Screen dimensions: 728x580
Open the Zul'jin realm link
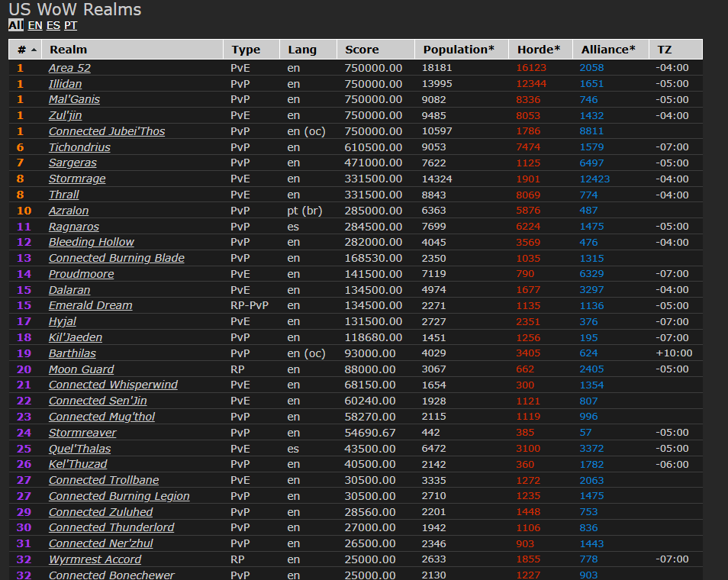tap(65, 115)
